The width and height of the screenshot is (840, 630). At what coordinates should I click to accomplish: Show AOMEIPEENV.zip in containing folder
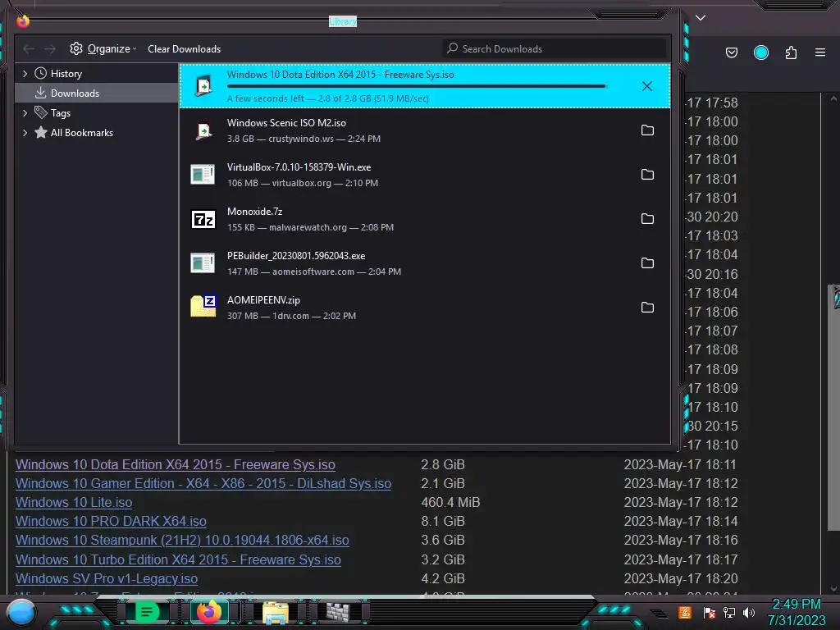tap(647, 308)
